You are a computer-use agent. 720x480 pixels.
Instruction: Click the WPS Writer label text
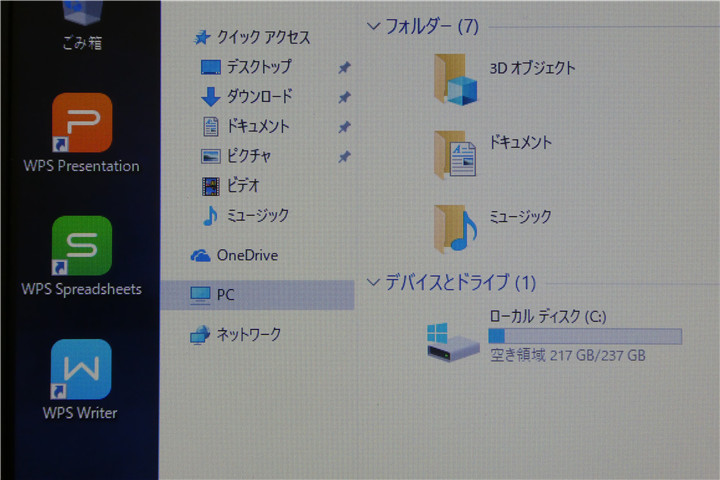pos(80,413)
